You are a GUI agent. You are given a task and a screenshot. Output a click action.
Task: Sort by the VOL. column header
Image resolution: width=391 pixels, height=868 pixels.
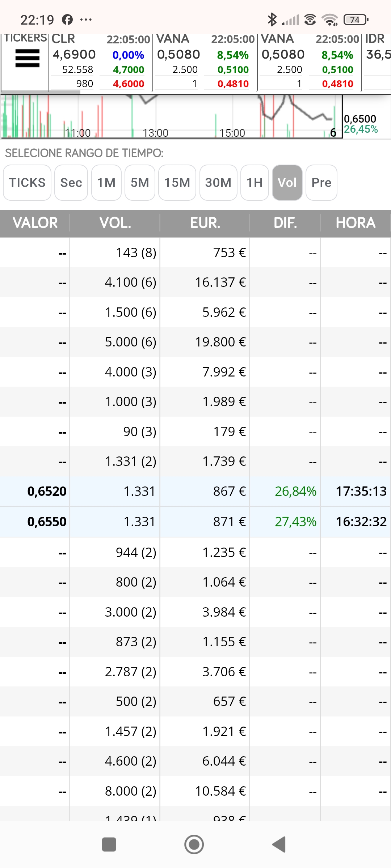115,223
